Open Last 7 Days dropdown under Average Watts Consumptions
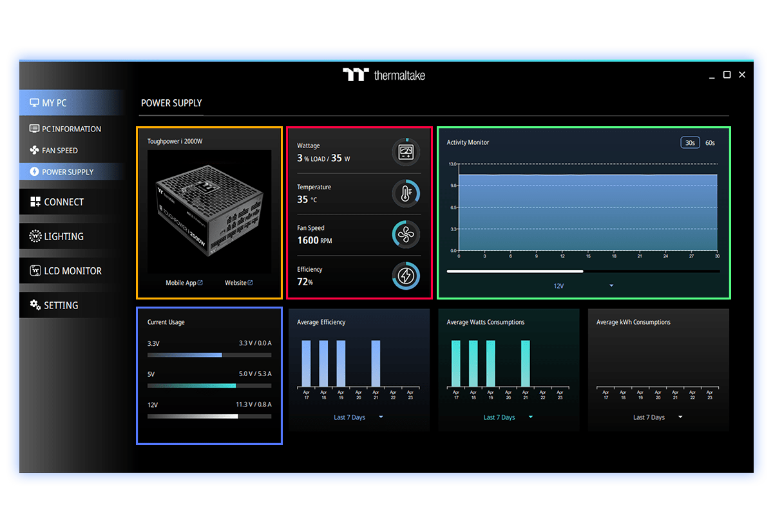 508,417
